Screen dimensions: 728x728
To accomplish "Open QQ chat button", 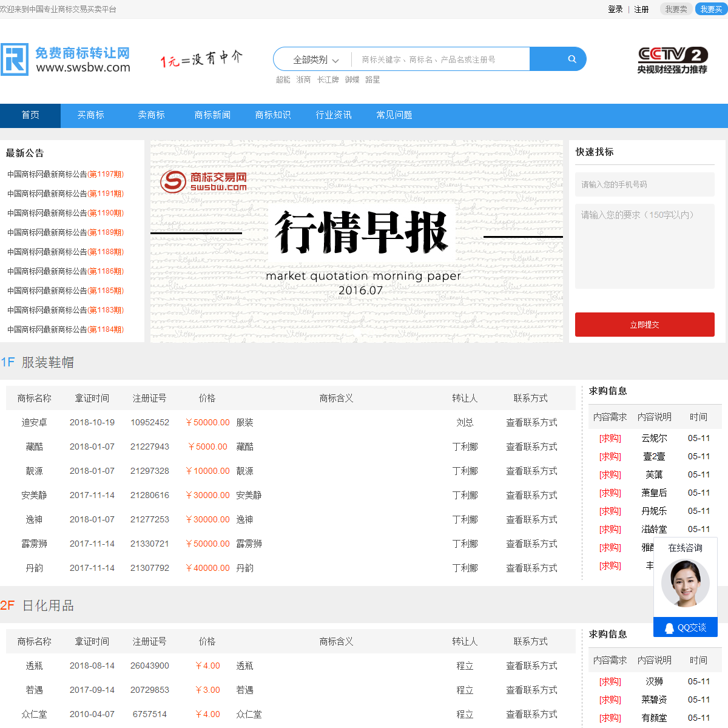I will (686, 628).
